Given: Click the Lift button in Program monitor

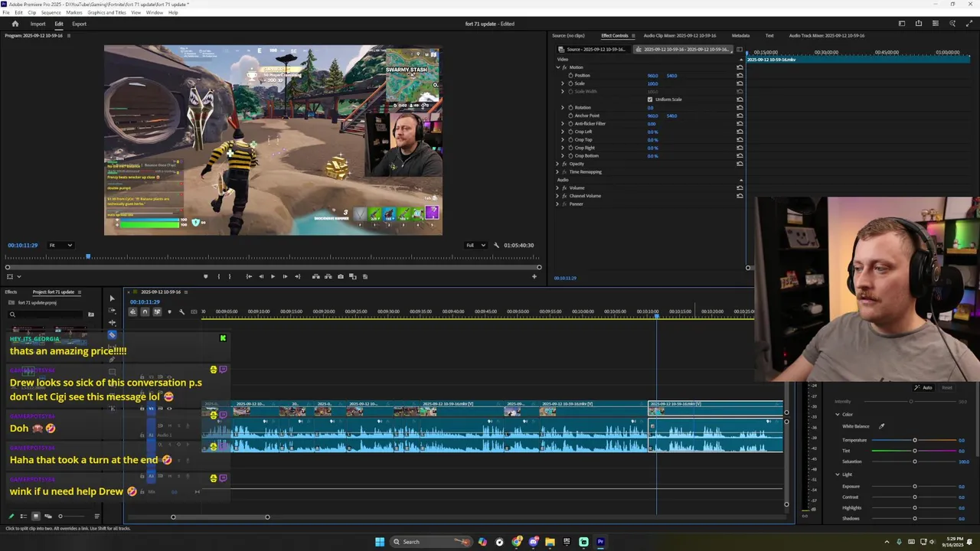Looking at the screenshot, I should pos(315,276).
